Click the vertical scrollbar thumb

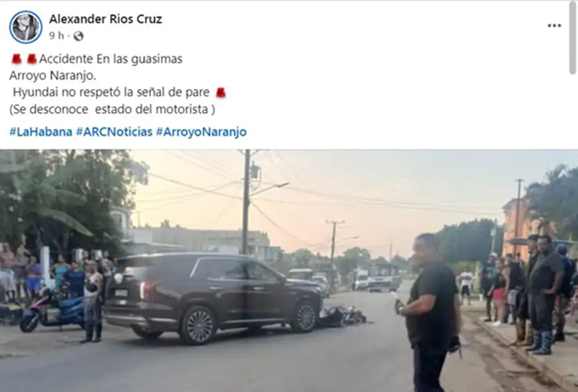573,37
